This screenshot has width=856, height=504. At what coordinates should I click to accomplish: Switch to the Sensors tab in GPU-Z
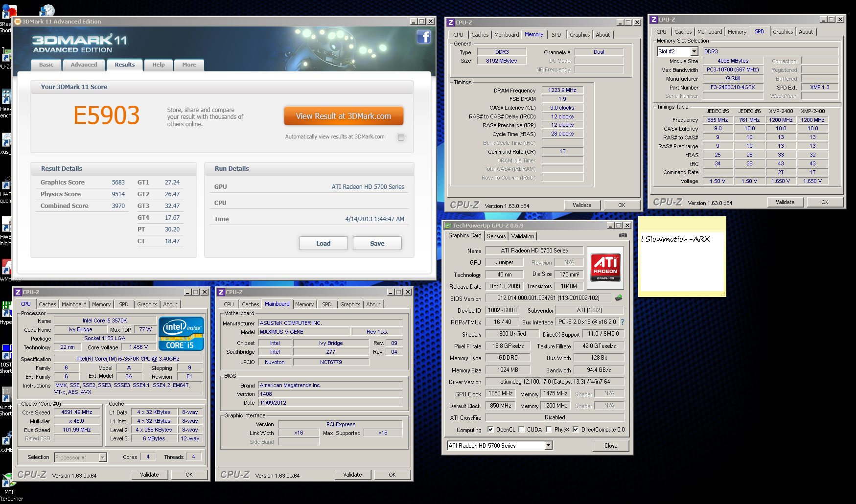496,236
